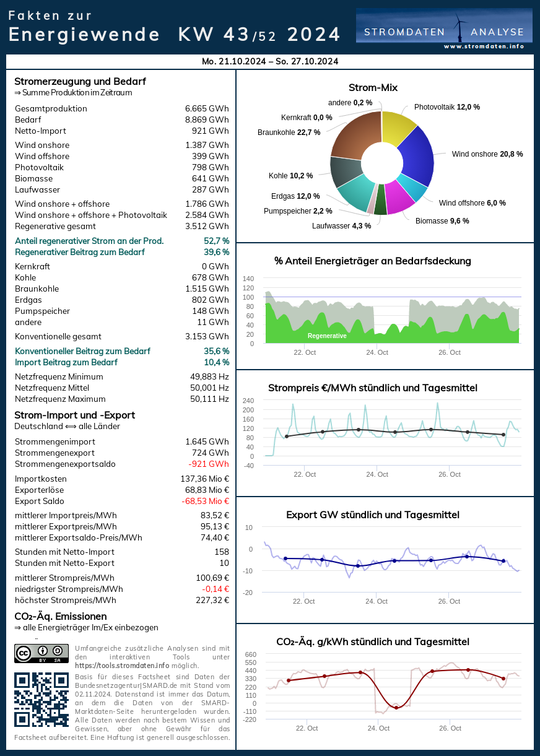The image size is (540, 756).
Task: Select the yellow Photovoltaik pie slice
Action: [x=398, y=128]
